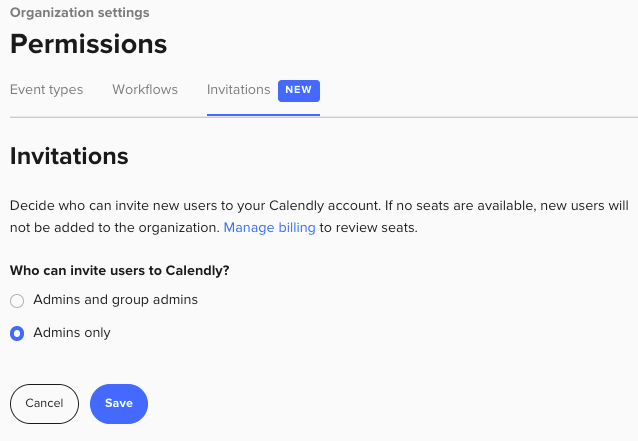Screen dimensions: 638x441
Task: Click the 'Who can invite users to Calendly?' question
Action: pos(127,270)
